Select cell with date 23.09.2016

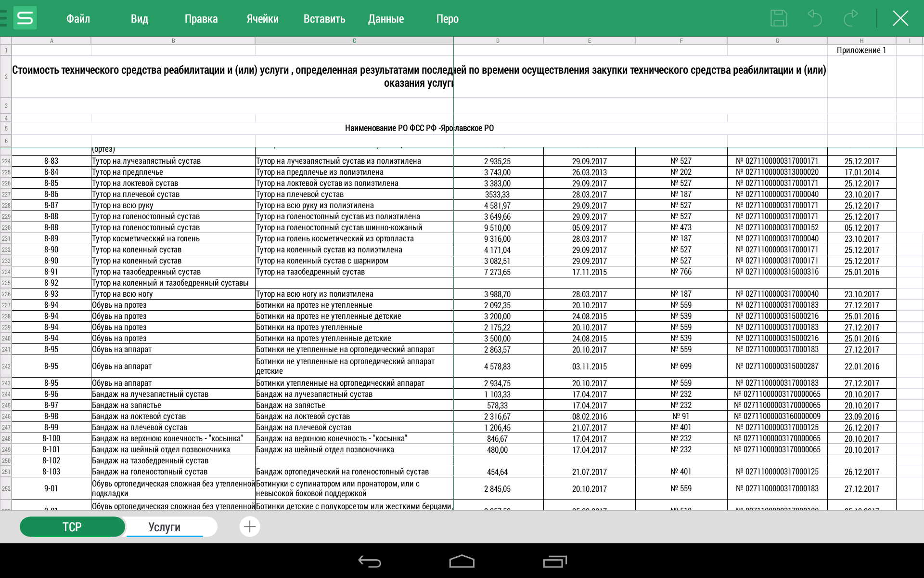point(862,417)
